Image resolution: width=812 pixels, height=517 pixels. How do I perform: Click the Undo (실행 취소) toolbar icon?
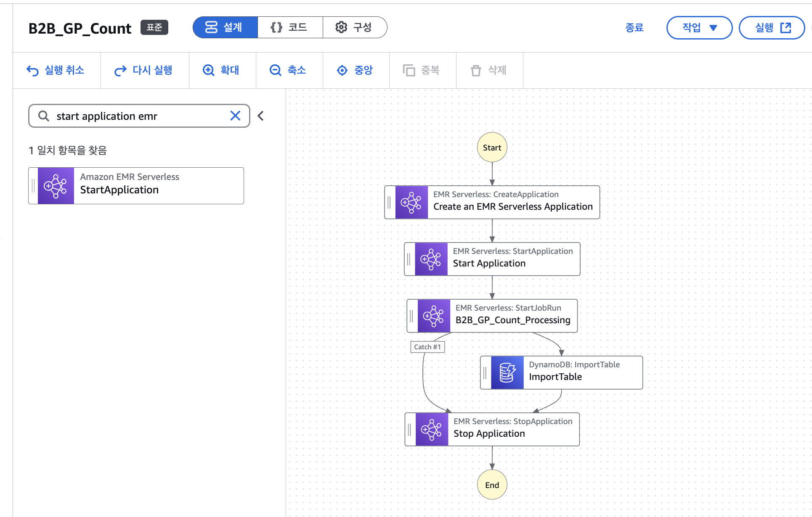pos(32,71)
